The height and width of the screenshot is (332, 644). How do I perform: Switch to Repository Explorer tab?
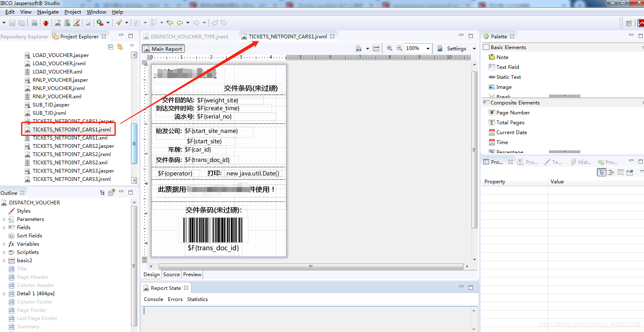click(x=24, y=36)
